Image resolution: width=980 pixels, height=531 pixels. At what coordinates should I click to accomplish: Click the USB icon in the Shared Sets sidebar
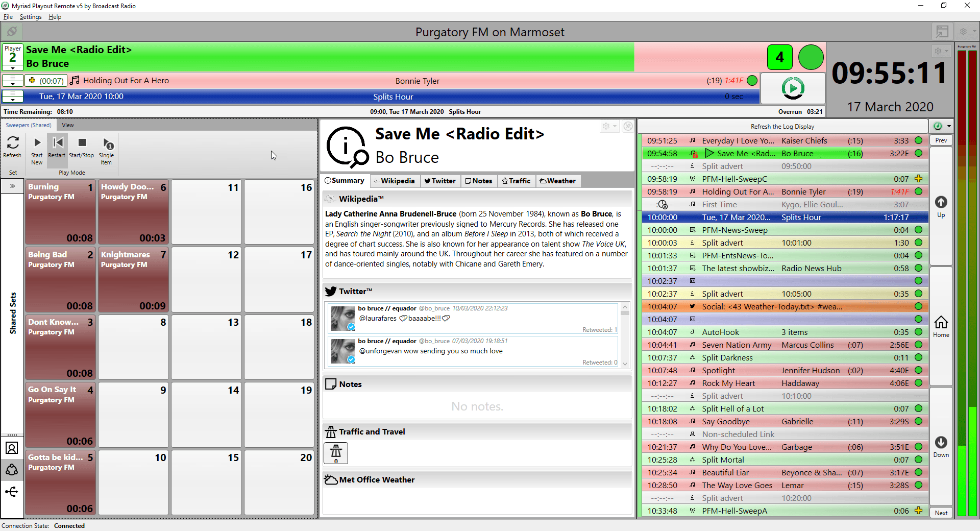(12, 492)
